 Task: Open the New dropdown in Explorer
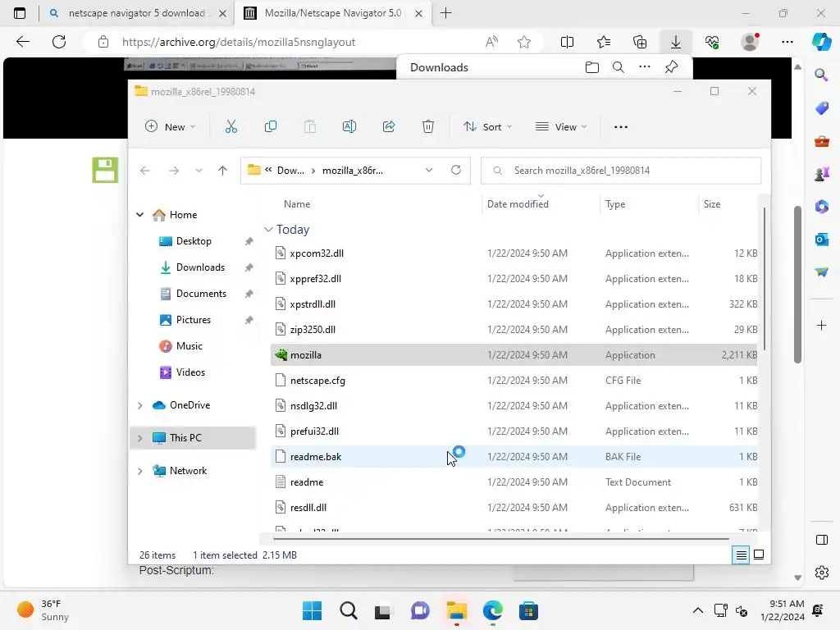(171, 127)
